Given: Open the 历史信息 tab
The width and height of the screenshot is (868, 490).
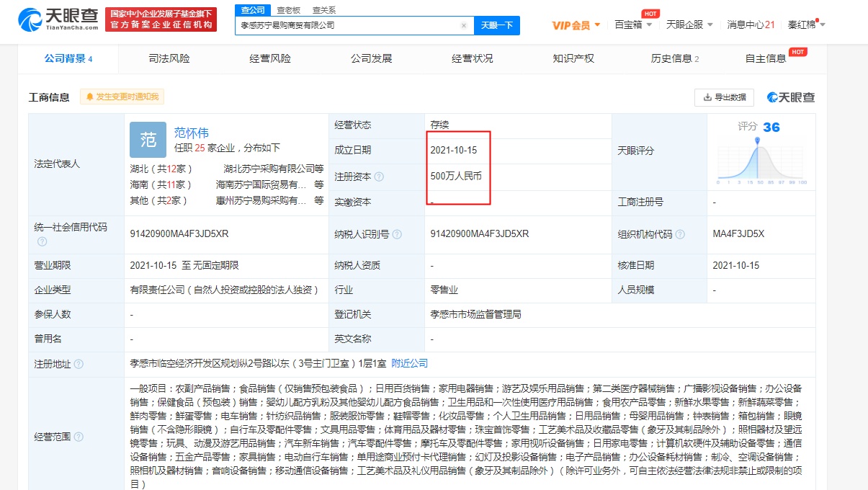Looking at the screenshot, I should (675, 58).
